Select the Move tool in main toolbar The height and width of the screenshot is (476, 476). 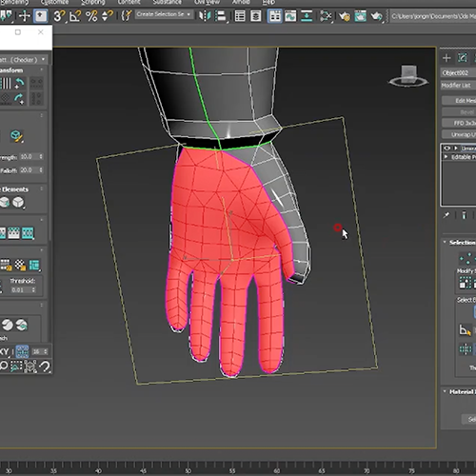(x=25, y=15)
